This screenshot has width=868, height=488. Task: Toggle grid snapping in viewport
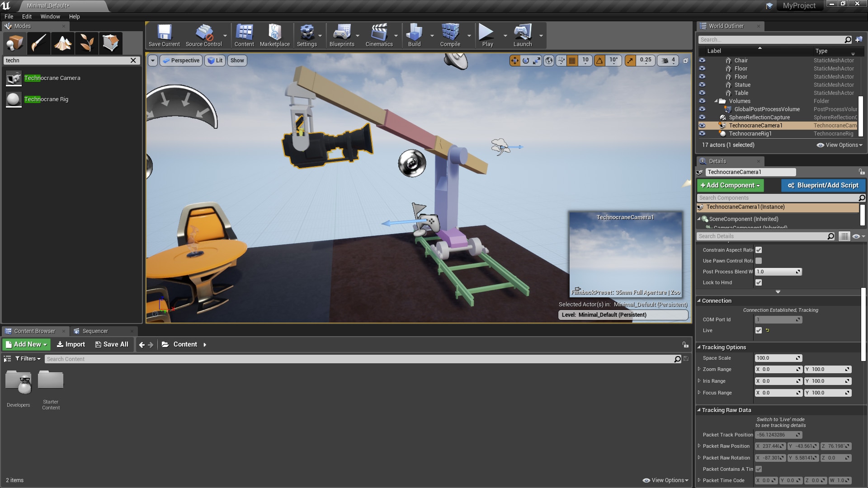pyautogui.click(x=572, y=61)
